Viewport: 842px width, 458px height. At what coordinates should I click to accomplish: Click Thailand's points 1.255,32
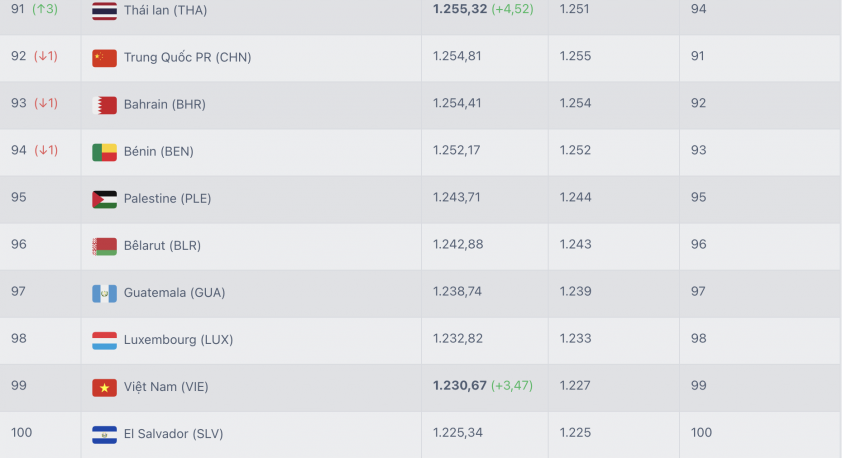pyautogui.click(x=460, y=9)
